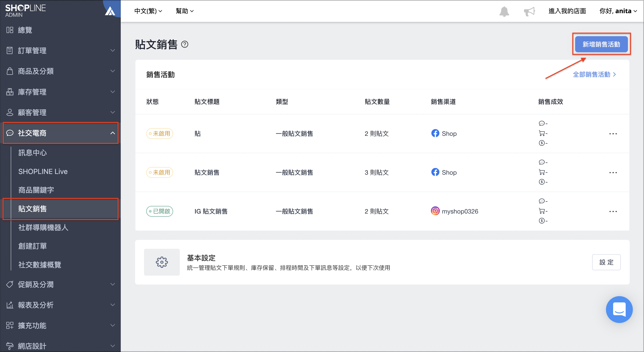The image size is (644, 352).
Task: Open 社群導購機器人 submenu item
Action: pyautogui.click(x=43, y=227)
